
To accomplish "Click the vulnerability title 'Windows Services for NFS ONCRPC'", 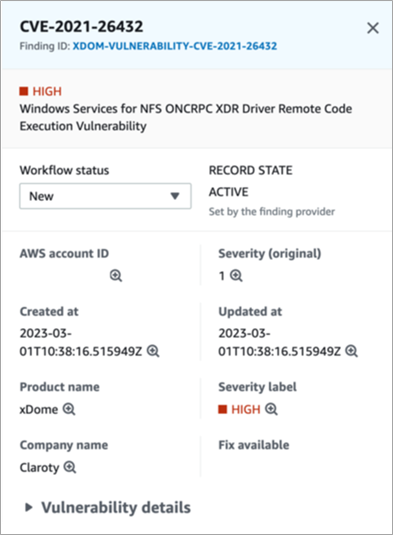I will (x=186, y=117).
